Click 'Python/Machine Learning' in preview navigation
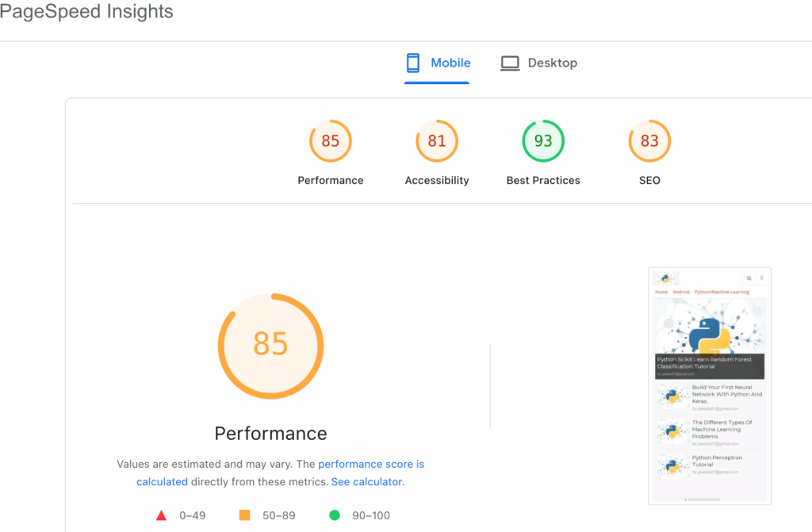This screenshot has height=532, width=812. click(722, 292)
